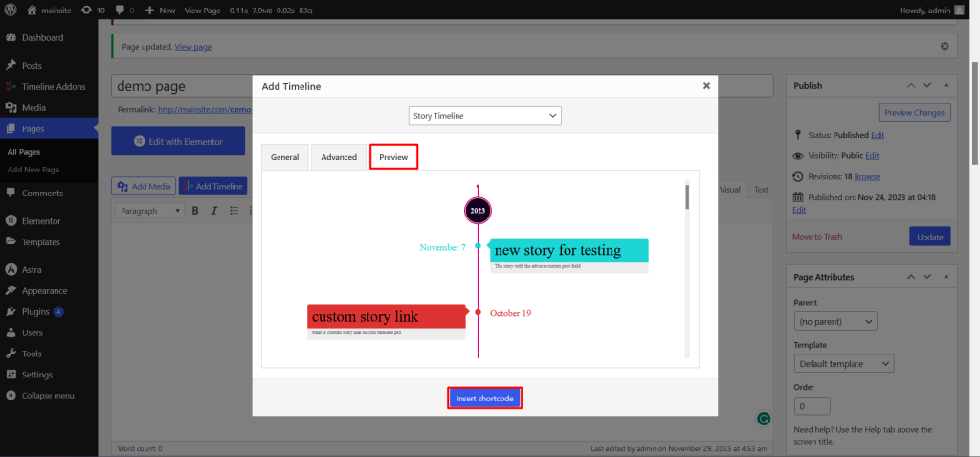Click the 2023 year timeline marker
The width and height of the screenshot is (980, 457).
[x=478, y=210]
